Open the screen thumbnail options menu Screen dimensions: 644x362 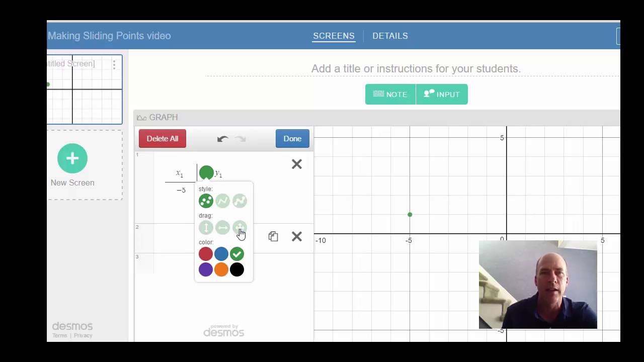tap(114, 64)
